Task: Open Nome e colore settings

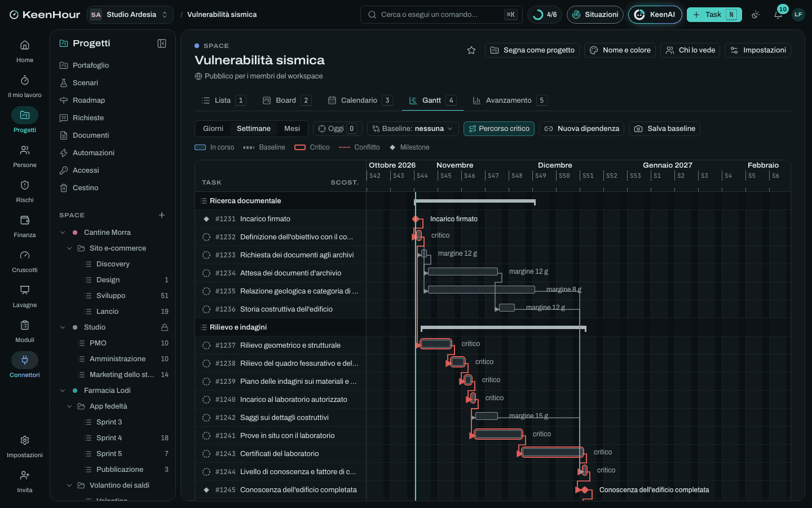Action: 620,50
